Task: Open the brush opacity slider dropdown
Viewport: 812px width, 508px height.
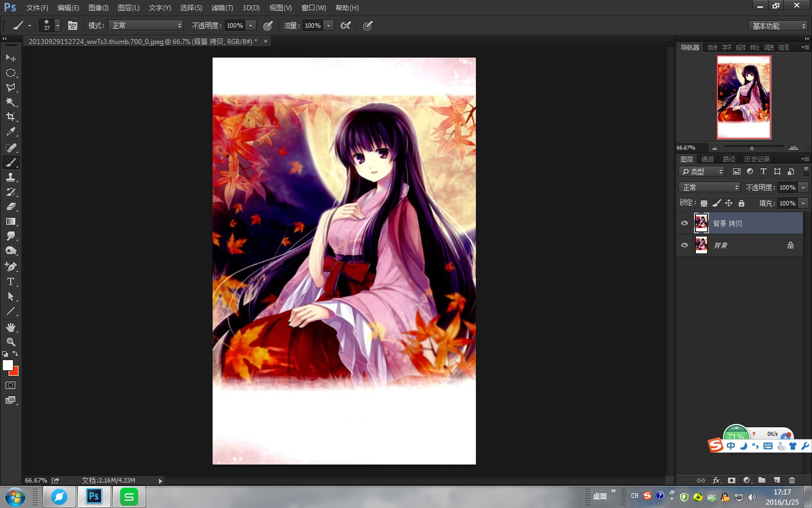Action: (251, 25)
